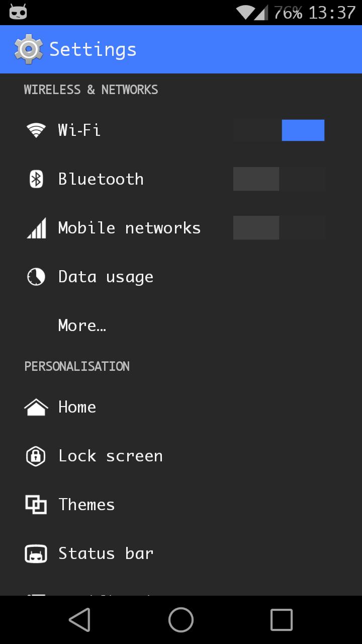Tap the circular Home navigation button

[x=180, y=619]
